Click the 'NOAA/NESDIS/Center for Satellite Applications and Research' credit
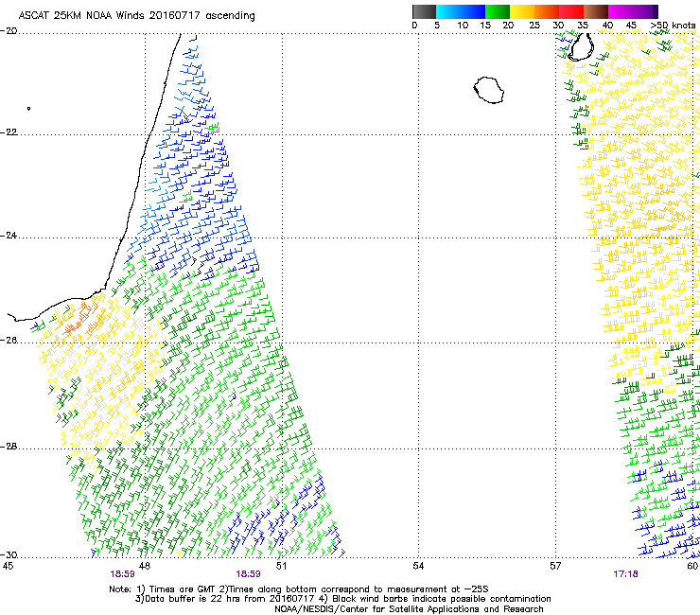 409,609
